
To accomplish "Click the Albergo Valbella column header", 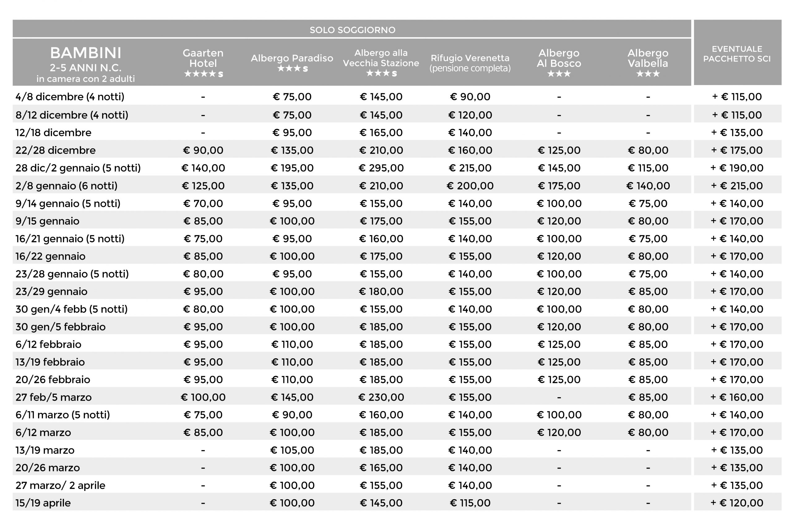I will pos(648,63).
